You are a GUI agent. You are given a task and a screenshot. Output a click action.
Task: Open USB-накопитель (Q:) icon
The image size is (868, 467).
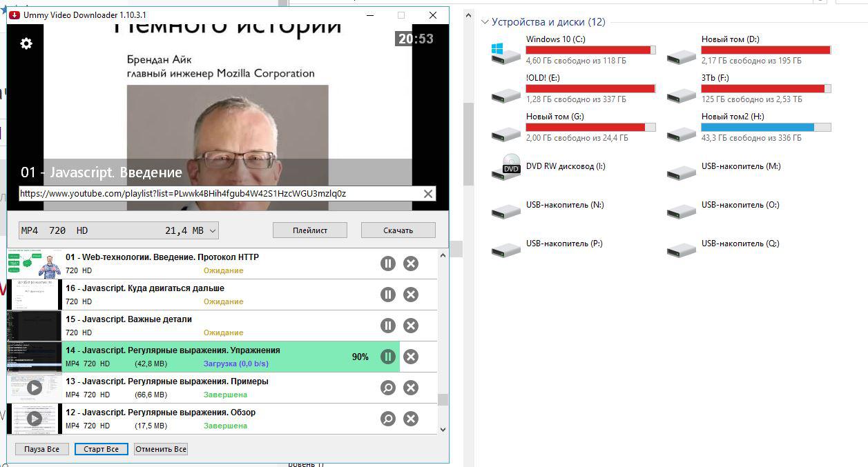682,249
